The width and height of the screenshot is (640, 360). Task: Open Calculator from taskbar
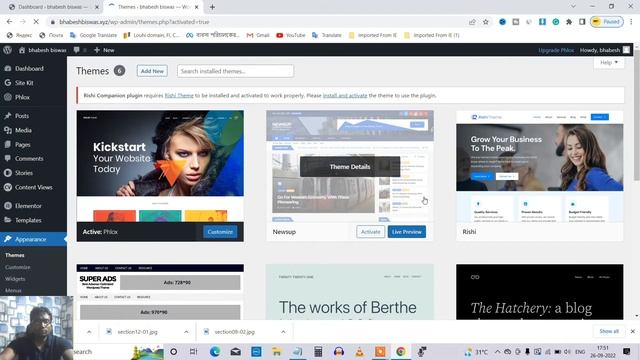point(318,351)
